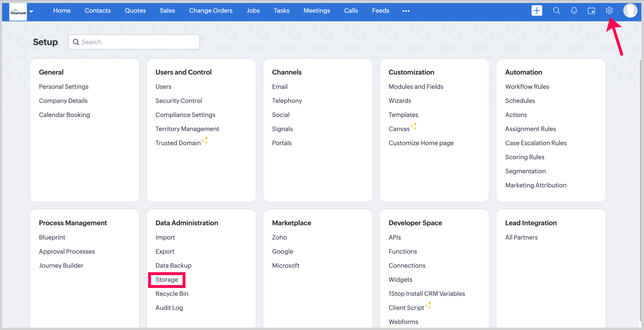Click the plus quick-create icon
Screen dimensions: 644x330
coord(536,11)
